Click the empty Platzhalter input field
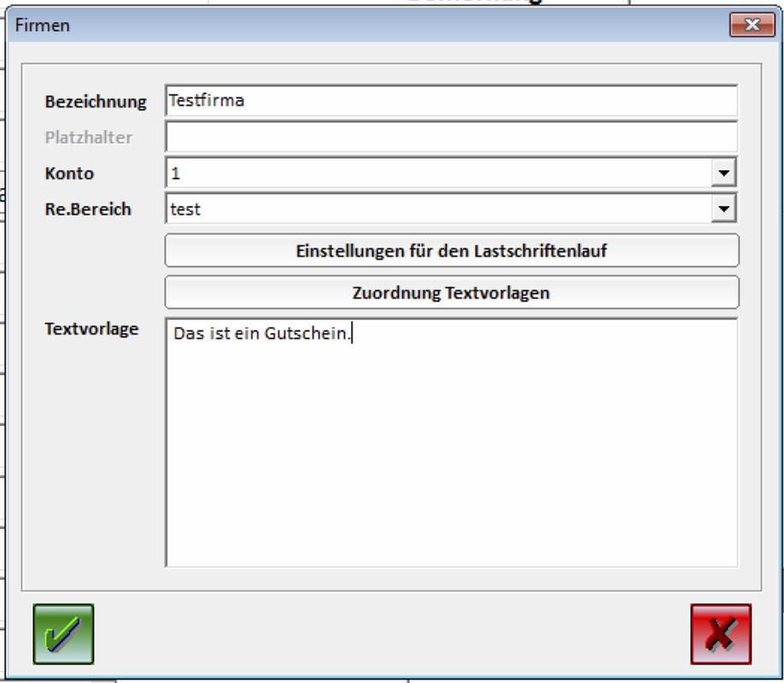The width and height of the screenshot is (784, 683). tap(451, 137)
